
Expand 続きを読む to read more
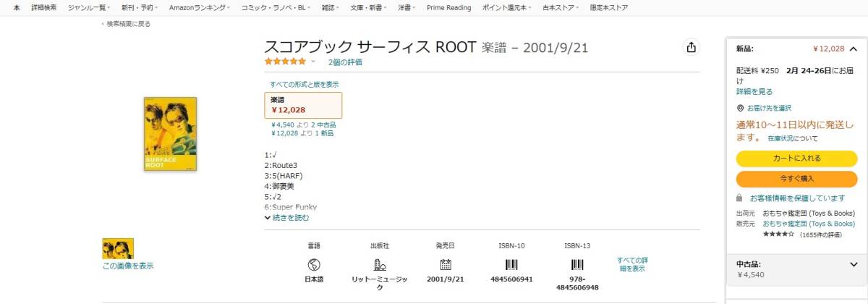click(x=286, y=217)
